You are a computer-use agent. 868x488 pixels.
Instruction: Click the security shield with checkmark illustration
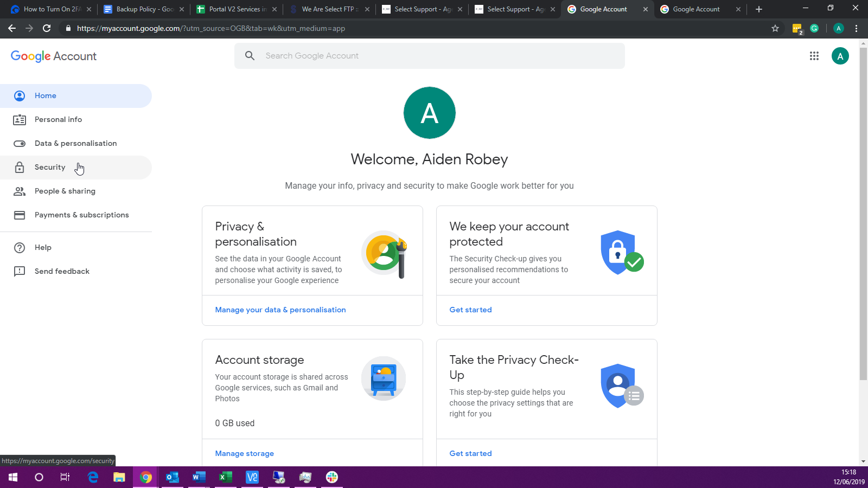click(x=622, y=252)
